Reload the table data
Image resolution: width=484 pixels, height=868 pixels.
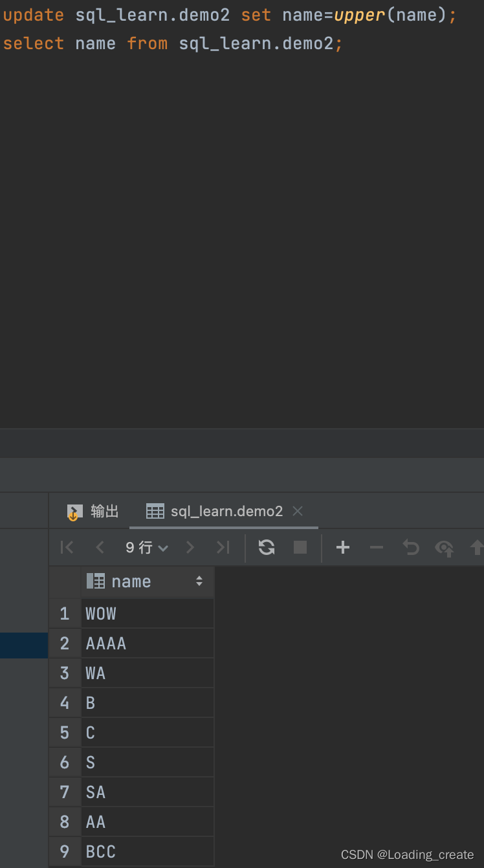pos(267,548)
